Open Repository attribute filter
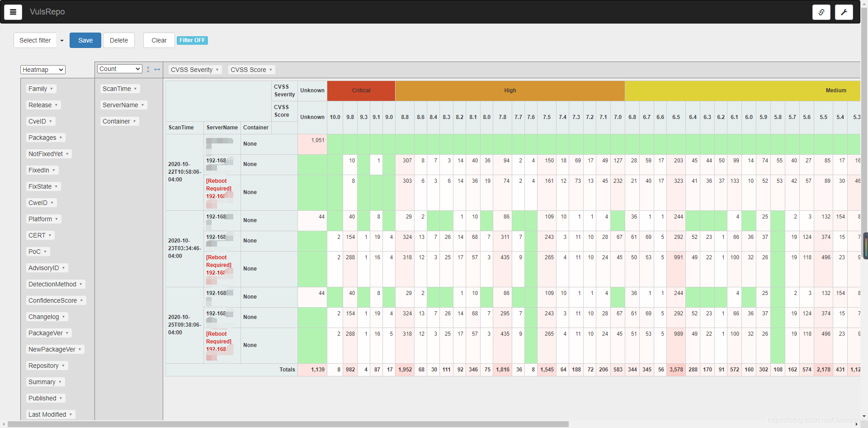868x428 pixels. (63, 366)
